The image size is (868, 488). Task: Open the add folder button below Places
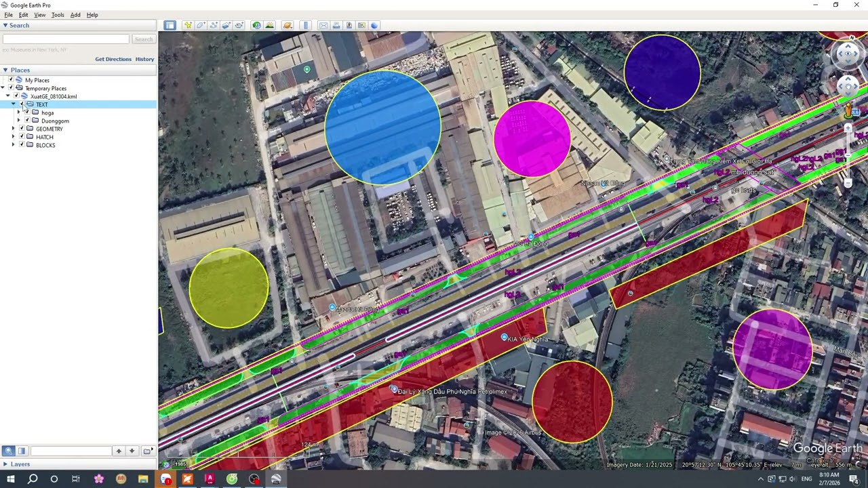coord(147,451)
